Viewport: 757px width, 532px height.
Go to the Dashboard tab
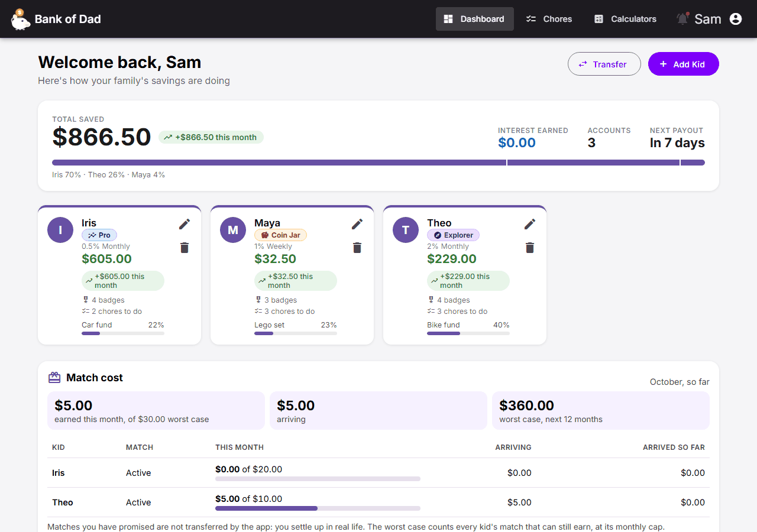tap(475, 19)
